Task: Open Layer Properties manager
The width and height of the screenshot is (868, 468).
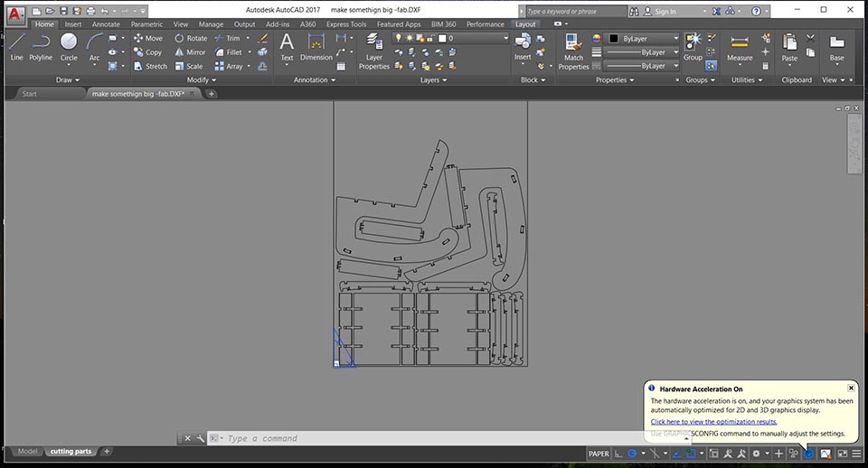Action: pyautogui.click(x=373, y=51)
